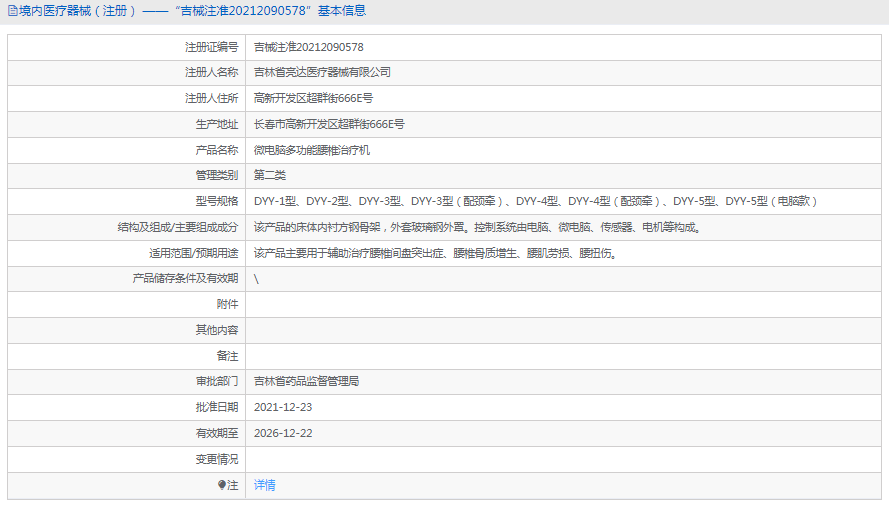Click the document icon before the page title
Screen dimensions: 889x508
click(12, 11)
